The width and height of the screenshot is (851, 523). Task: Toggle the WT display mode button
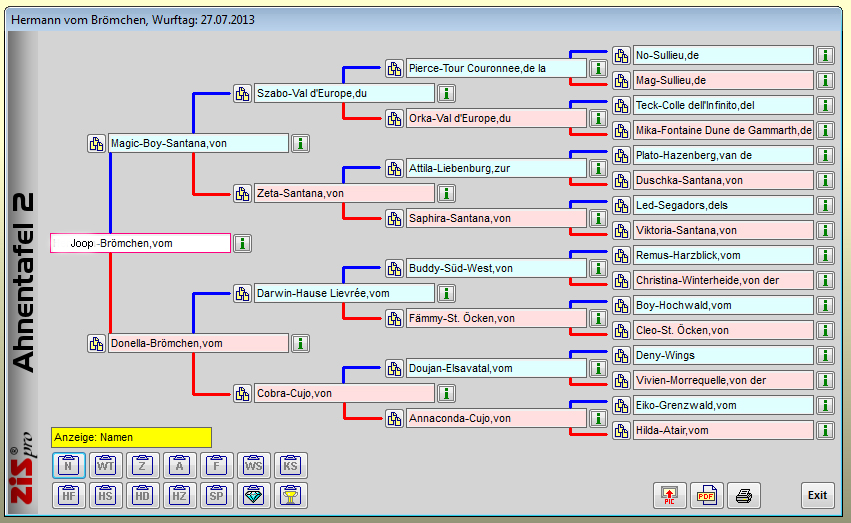coord(106,465)
